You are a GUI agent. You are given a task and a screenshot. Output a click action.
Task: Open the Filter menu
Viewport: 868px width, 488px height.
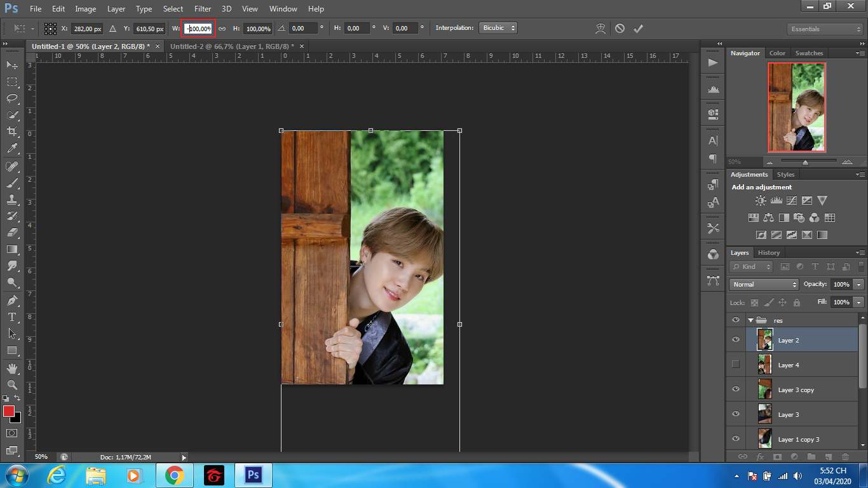[203, 9]
